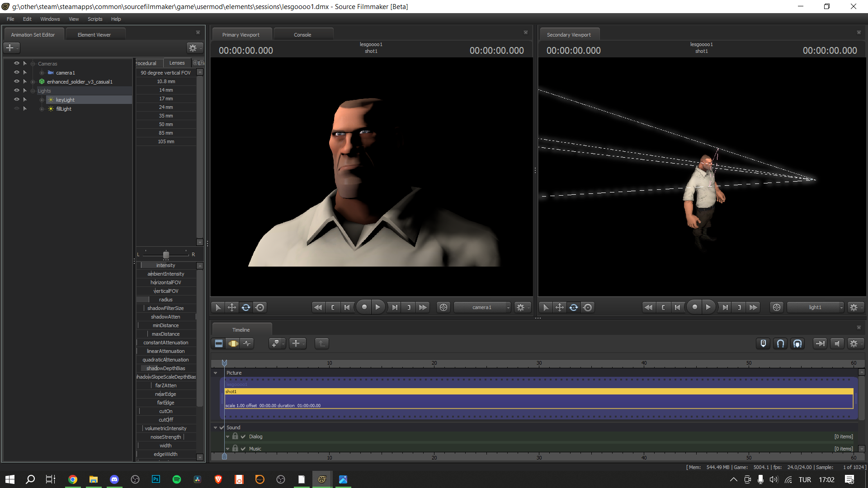Toggle visibility eye for Cameras group
The image size is (868, 488).
(x=17, y=63)
